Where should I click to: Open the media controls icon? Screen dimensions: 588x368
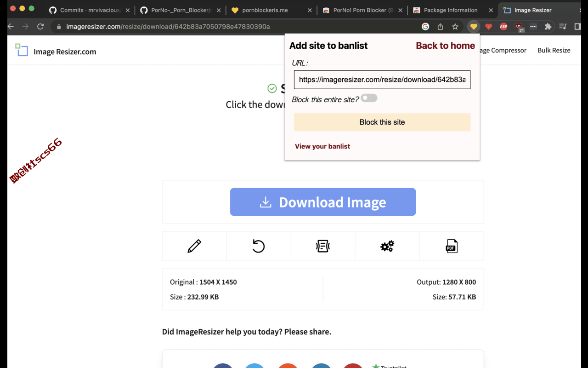coord(563,27)
